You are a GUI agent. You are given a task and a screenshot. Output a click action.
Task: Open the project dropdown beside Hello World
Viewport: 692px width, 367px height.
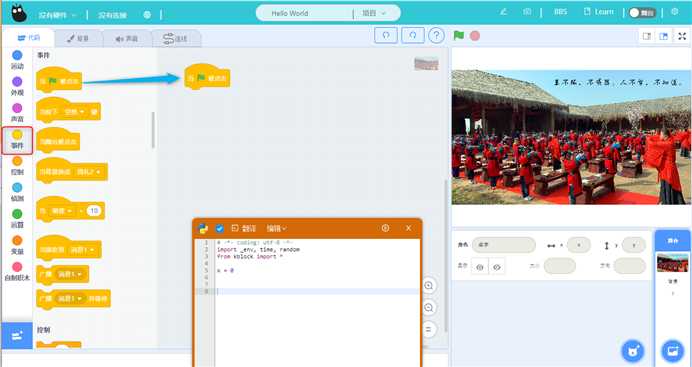click(x=374, y=13)
